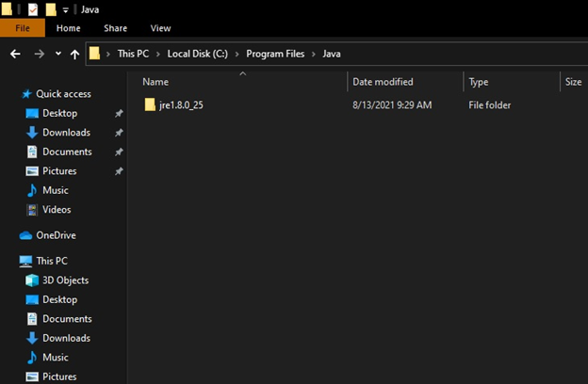Viewport: 588px width, 384px height.
Task: Click the jre1.8.0_25 folder icon
Action: coord(150,104)
